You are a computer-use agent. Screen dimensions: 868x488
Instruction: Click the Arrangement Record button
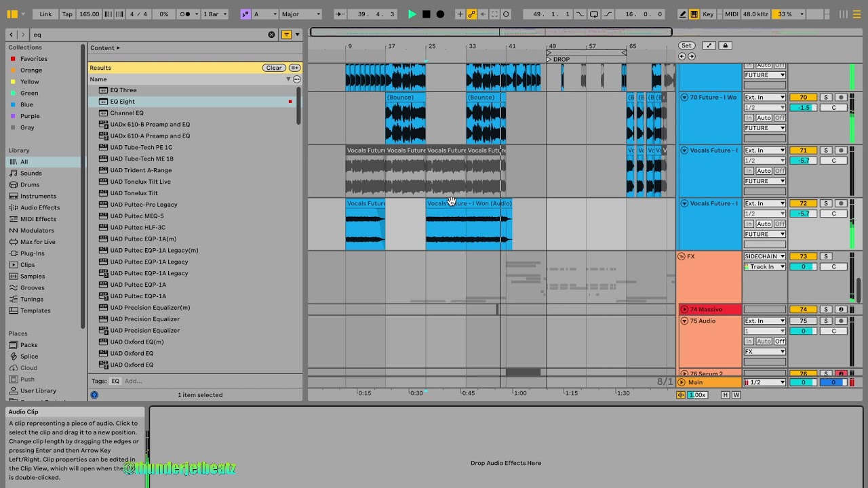(440, 14)
